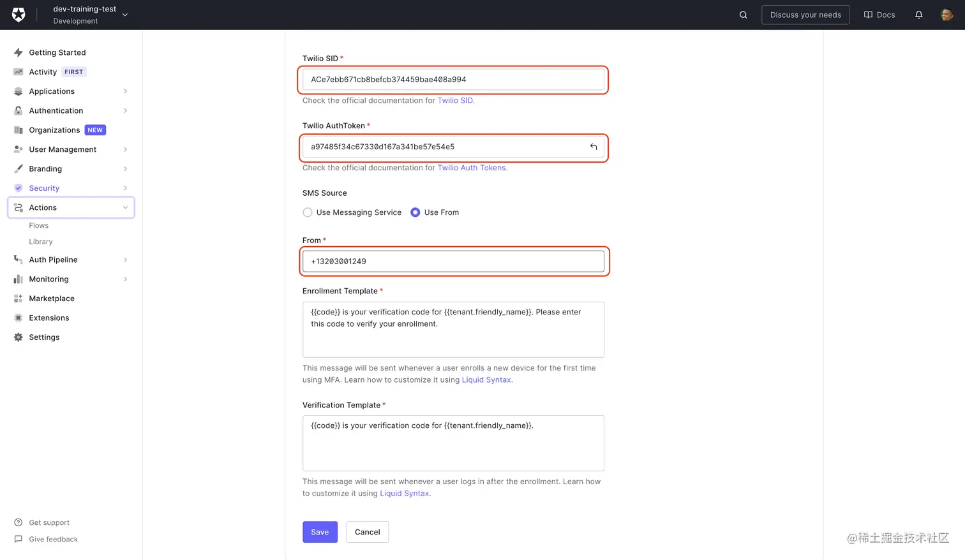Open Flows under Actions
965x560 pixels.
38,225
